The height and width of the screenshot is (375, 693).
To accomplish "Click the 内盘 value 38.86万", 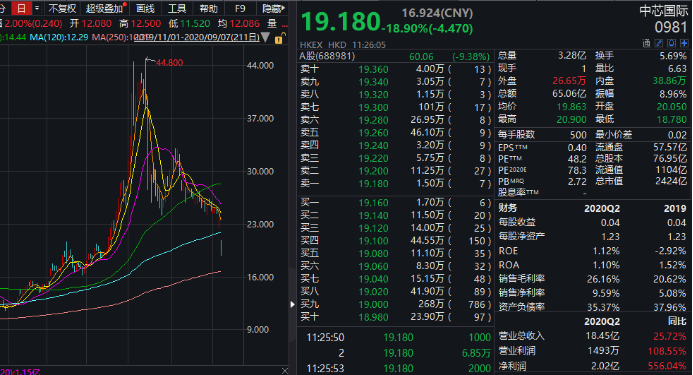I will click(670, 81).
